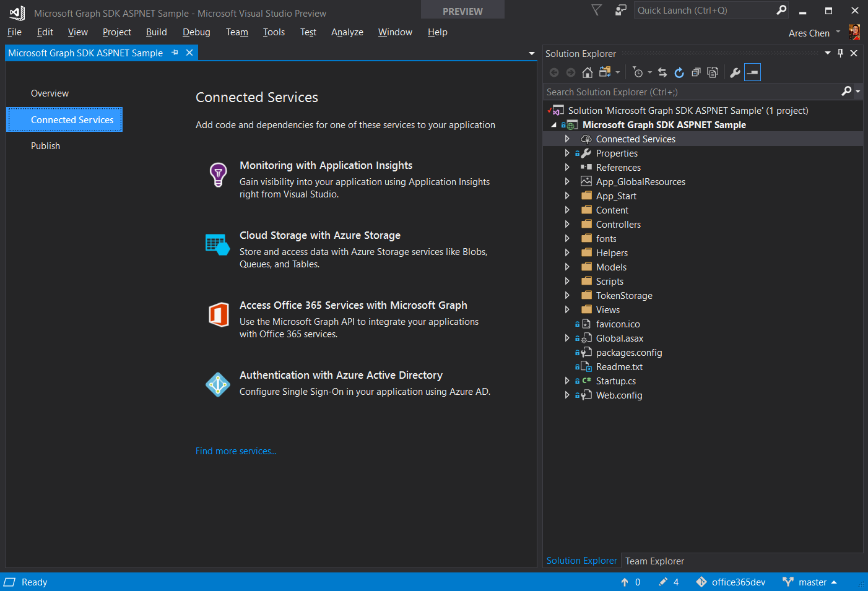The height and width of the screenshot is (591, 868).
Task: Expand the Models folder node
Action: tap(567, 267)
